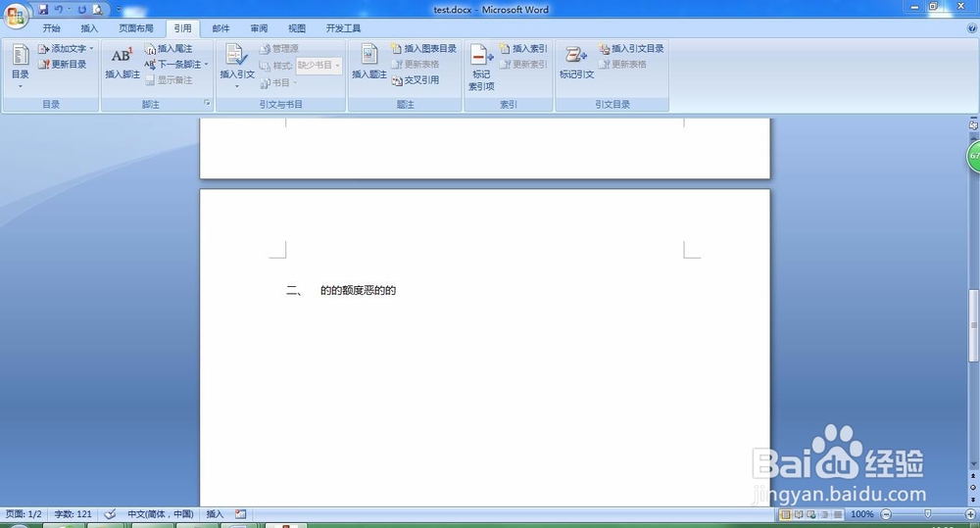This screenshot has height=528, width=980.
Task: Click the zoom in plus button
Action: point(970,514)
